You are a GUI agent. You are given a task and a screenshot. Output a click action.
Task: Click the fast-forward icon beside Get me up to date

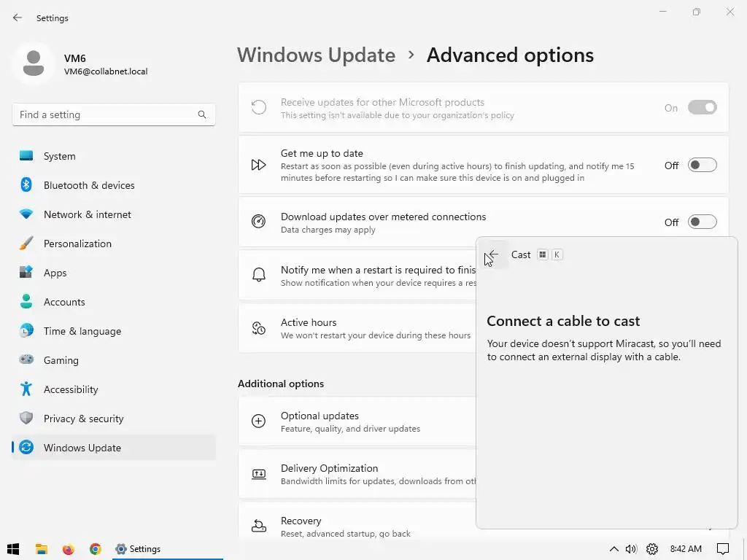coord(258,165)
